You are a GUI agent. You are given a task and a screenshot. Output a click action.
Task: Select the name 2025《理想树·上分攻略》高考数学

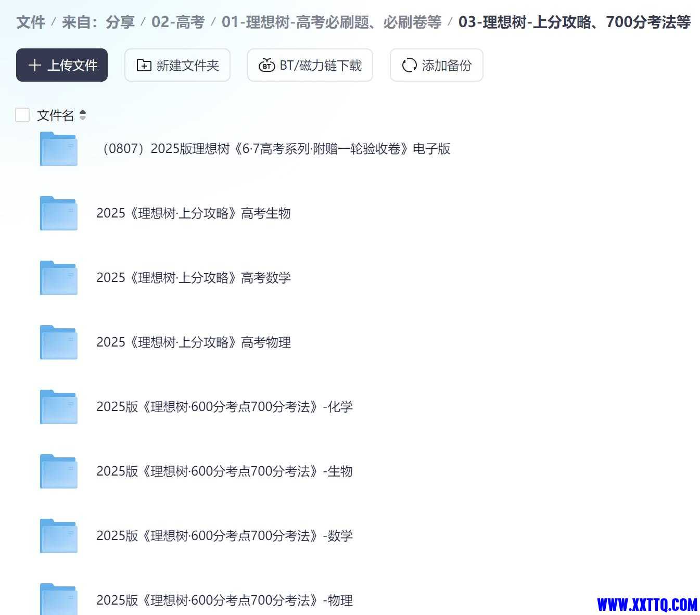194,278
